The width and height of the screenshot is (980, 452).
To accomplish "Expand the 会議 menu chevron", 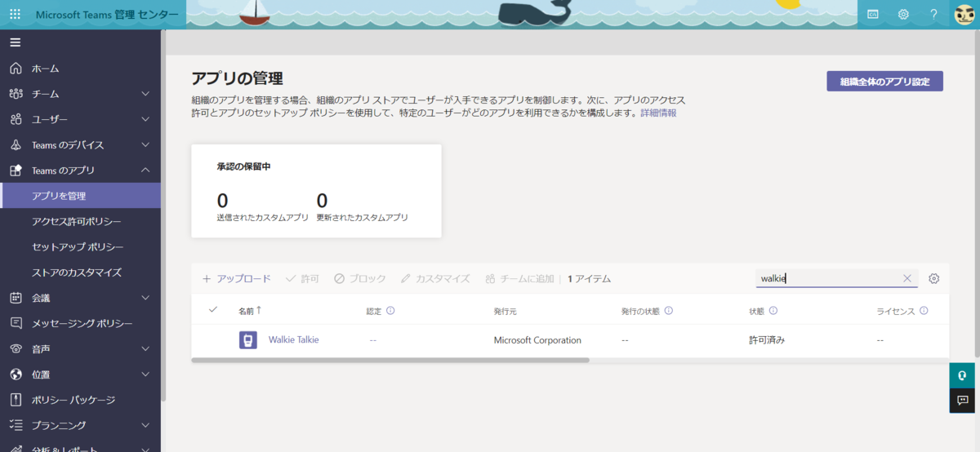I will (145, 298).
